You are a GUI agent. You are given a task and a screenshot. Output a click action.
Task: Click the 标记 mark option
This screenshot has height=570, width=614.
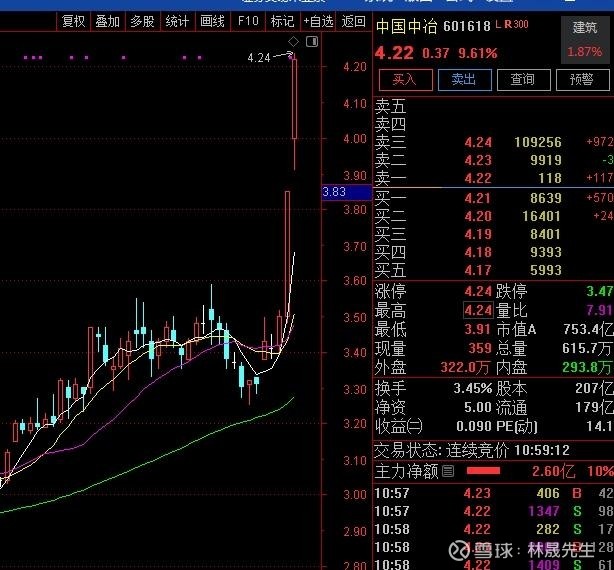tap(282, 21)
